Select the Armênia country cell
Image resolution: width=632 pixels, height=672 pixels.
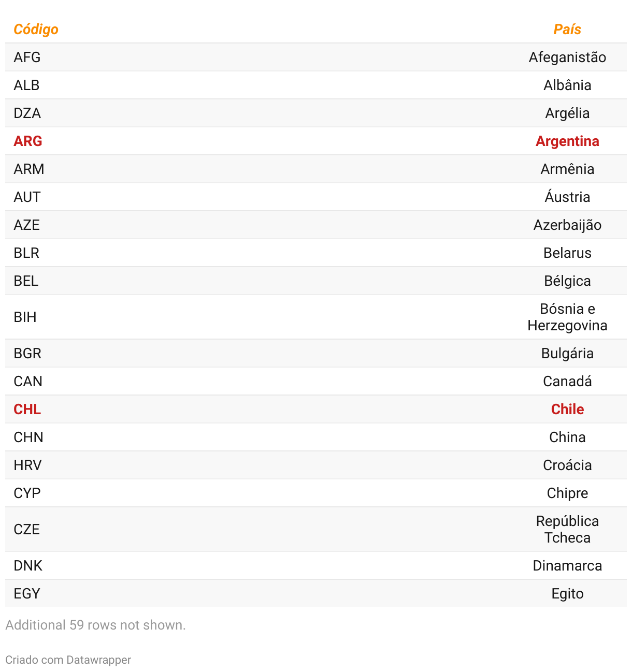click(567, 169)
